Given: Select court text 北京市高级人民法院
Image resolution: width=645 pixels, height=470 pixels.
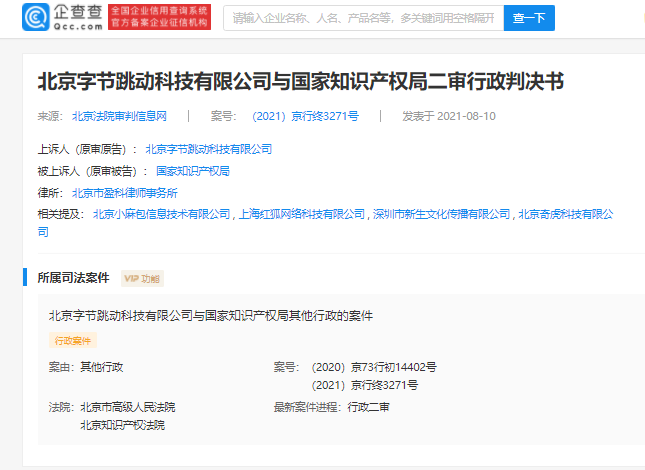Looking at the screenshot, I should click(x=128, y=407).
